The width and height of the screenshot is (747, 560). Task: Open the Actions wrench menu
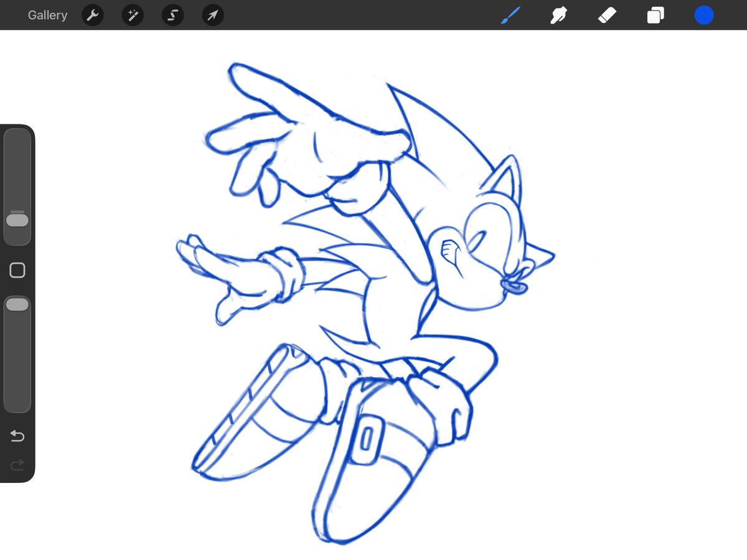[92, 16]
